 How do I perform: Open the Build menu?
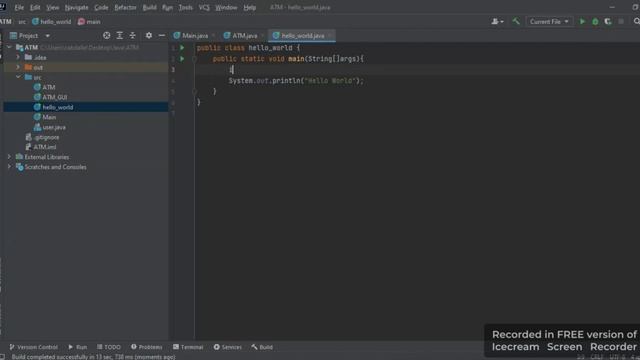(x=149, y=7)
